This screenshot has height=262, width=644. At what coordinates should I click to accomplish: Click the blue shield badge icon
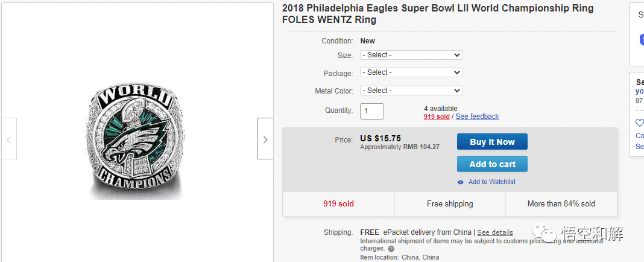[642, 40]
